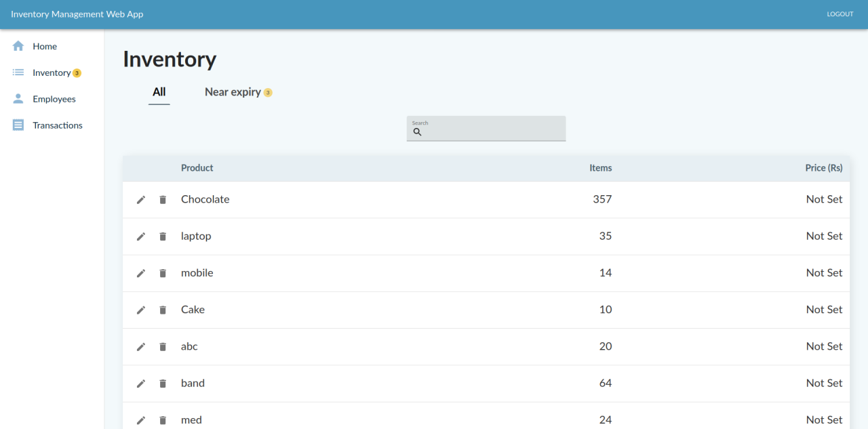The width and height of the screenshot is (868, 429).
Task: Open the edit pencil for the mobile row
Action: 140,272
